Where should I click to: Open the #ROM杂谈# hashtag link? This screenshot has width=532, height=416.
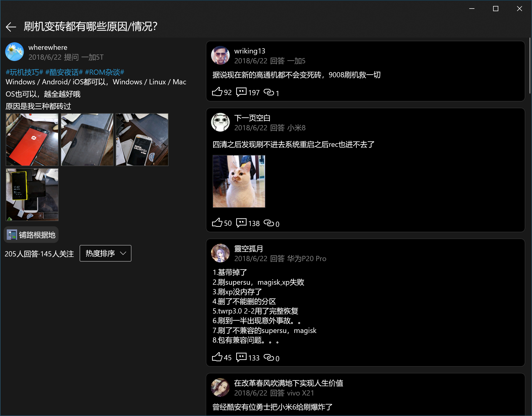104,72
